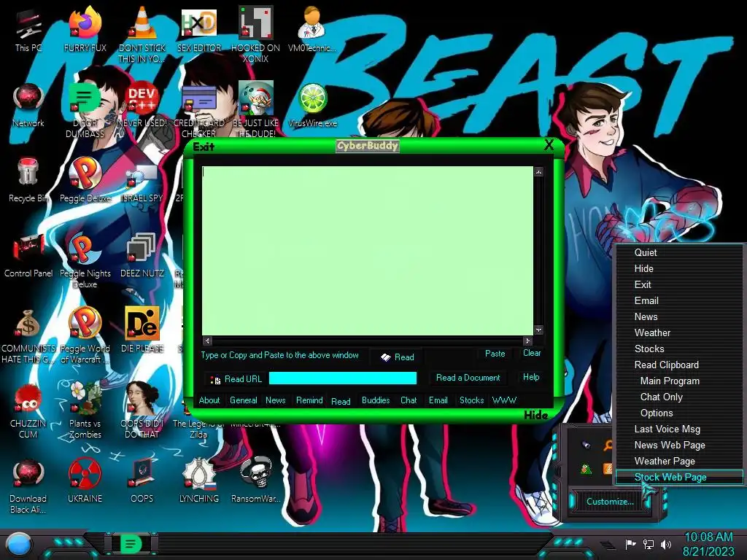
Task: Open the Action Center flag icon
Action: coord(630,544)
